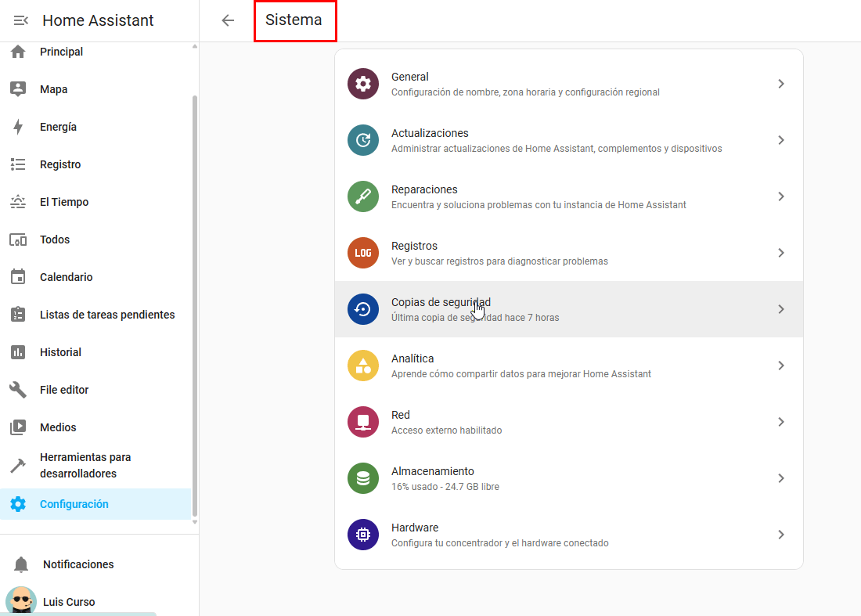
Task: Click the Configuración gear icon
Action: click(18, 504)
